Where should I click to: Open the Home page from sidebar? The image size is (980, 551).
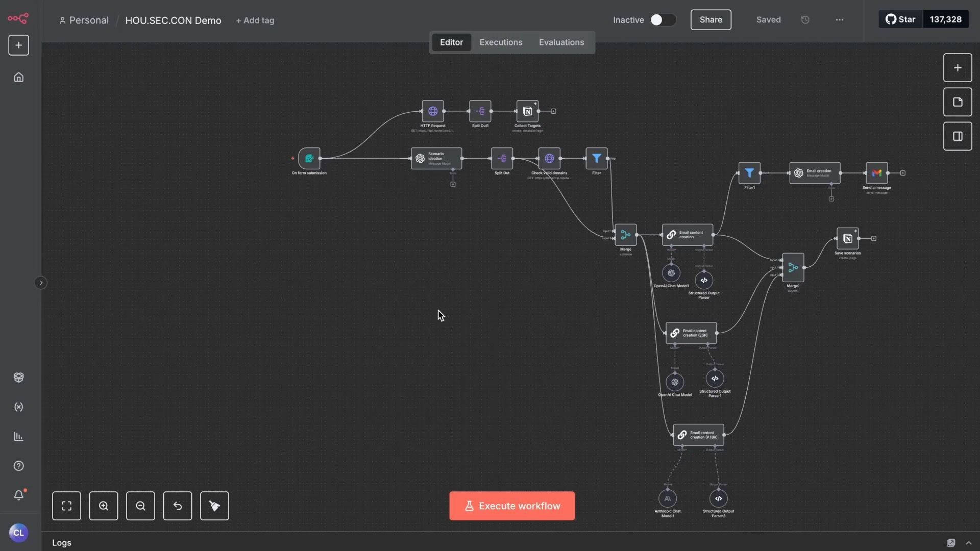[x=19, y=78]
